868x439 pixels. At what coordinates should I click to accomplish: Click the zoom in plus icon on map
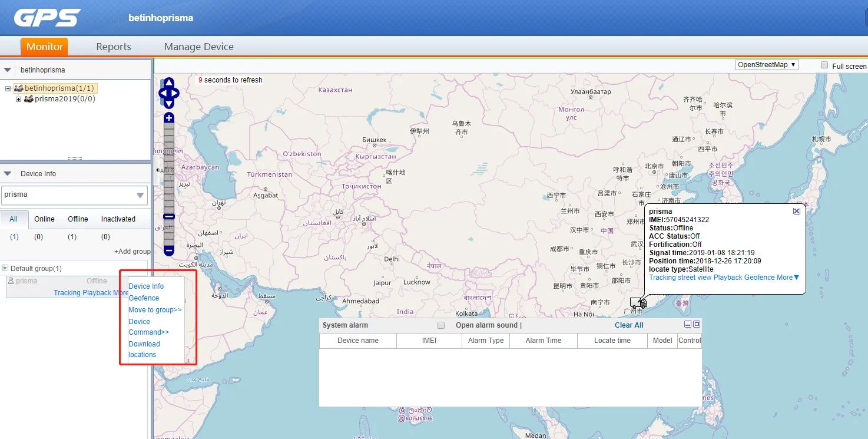click(x=168, y=118)
